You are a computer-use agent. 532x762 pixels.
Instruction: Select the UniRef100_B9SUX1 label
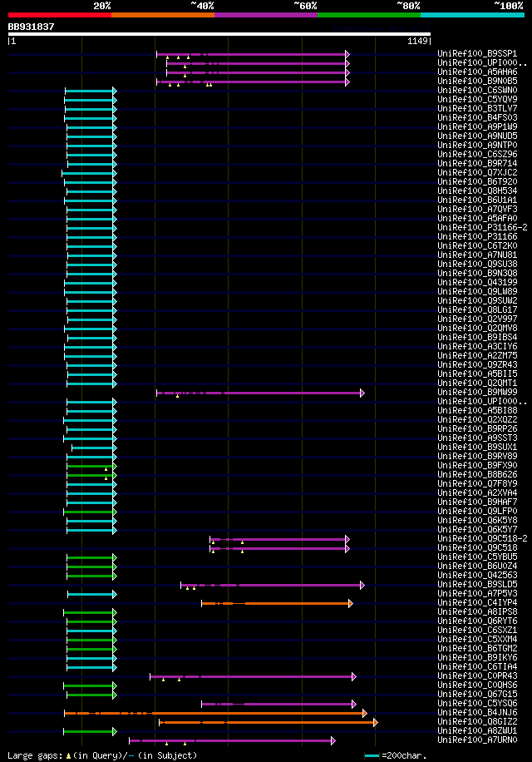coord(477,447)
